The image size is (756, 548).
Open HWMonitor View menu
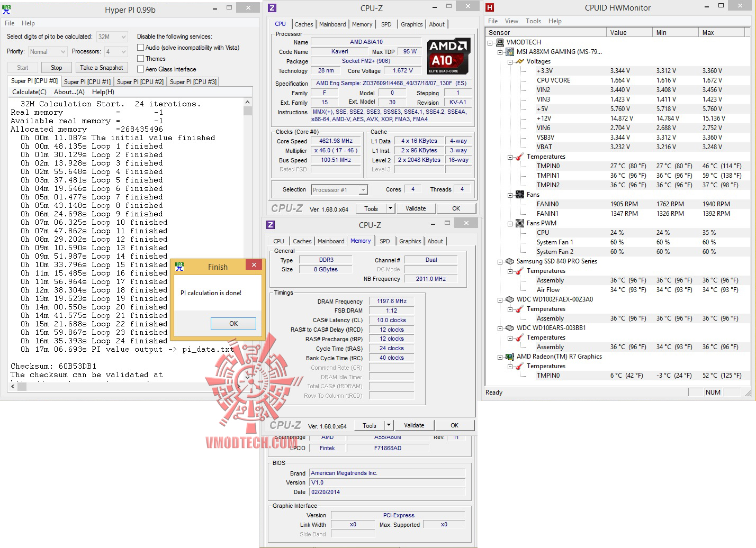point(511,21)
